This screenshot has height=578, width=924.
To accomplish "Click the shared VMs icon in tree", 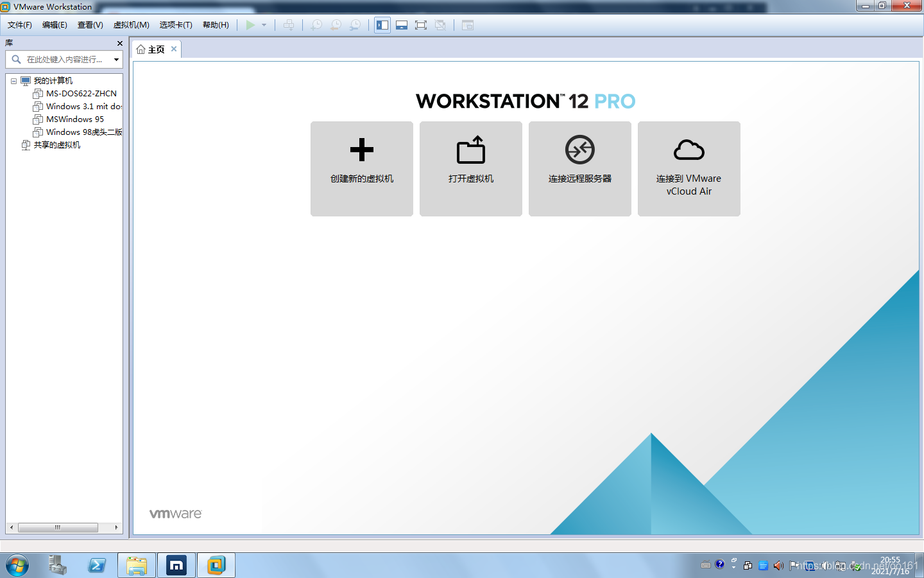I will click(26, 145).
